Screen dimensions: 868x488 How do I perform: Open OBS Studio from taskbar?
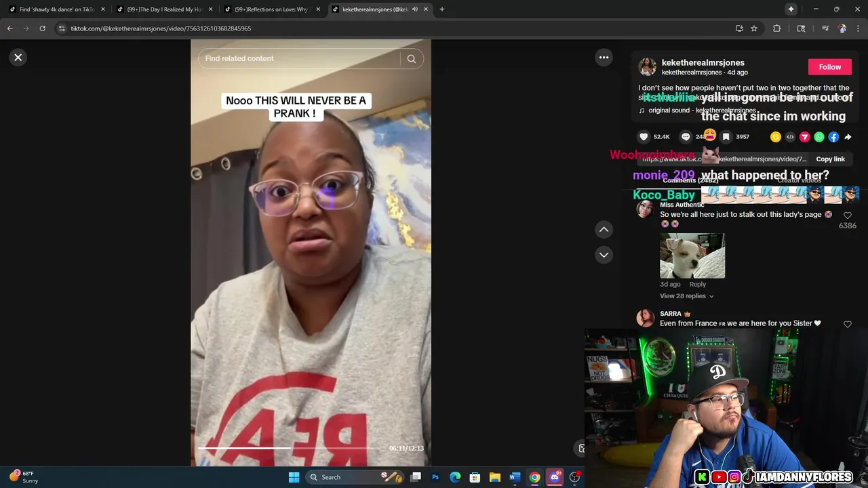[574, 477]
